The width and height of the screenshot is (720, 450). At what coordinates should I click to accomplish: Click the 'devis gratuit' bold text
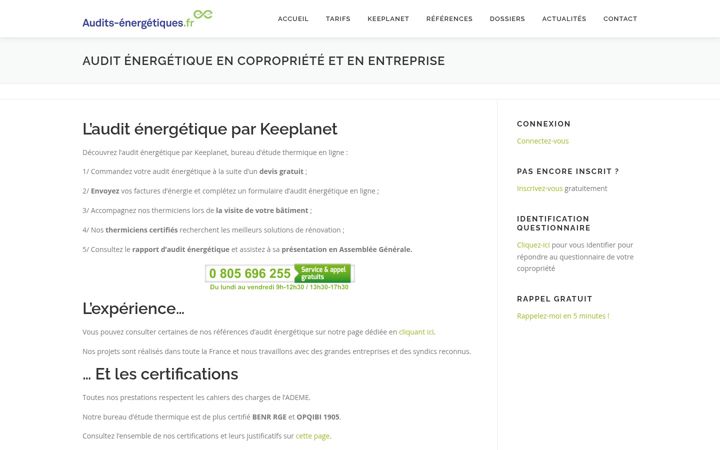tap(281, 171)
